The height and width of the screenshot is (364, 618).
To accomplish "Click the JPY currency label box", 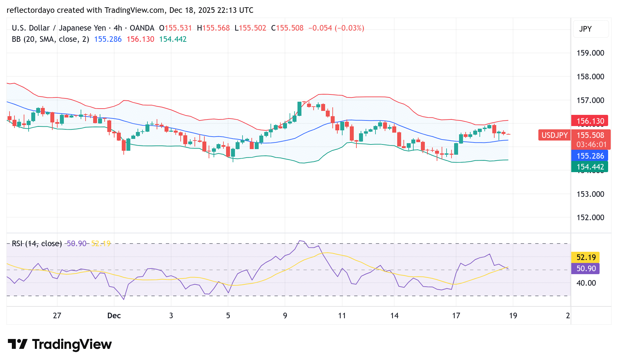I will pos(591,29).
